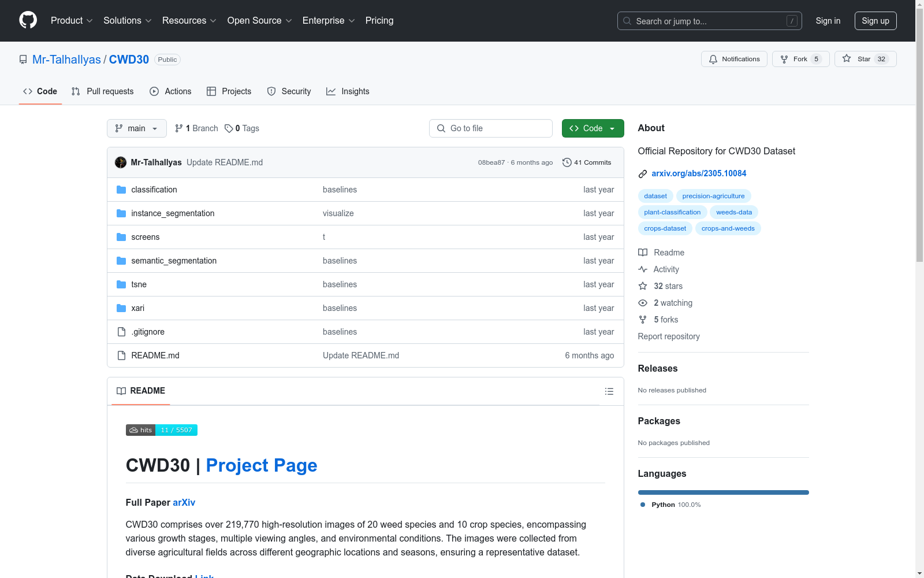Open the main branch selector dropdown

coord(137,128)
